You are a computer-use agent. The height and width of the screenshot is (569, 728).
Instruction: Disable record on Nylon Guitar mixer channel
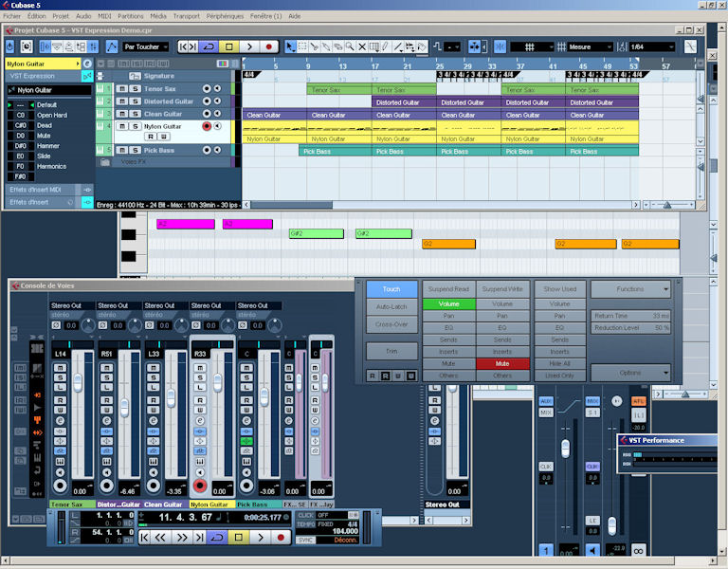click(200, 486)
